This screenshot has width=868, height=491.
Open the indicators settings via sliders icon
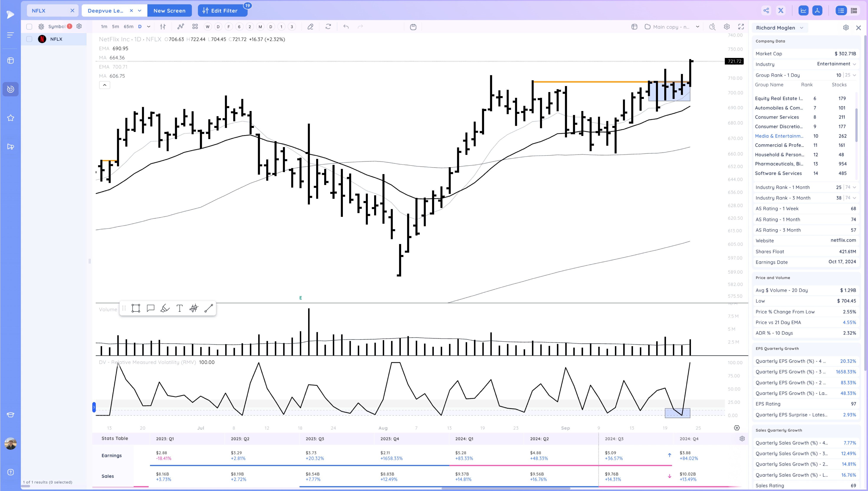coord(163,27)
